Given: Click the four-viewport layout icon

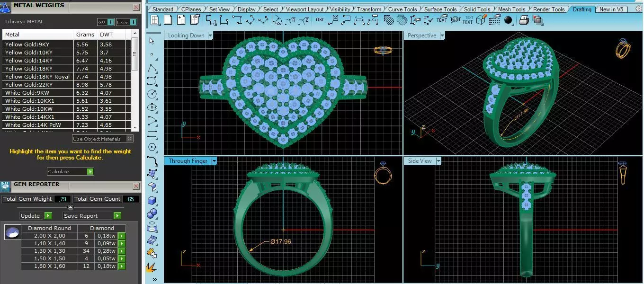Looking at the screenshot, I should coord(155,20).
